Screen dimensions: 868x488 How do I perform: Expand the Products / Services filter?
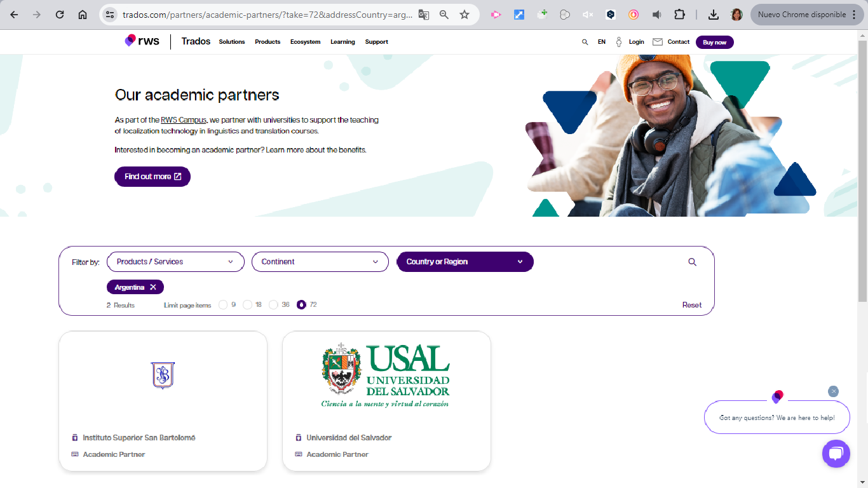(175, 262)
